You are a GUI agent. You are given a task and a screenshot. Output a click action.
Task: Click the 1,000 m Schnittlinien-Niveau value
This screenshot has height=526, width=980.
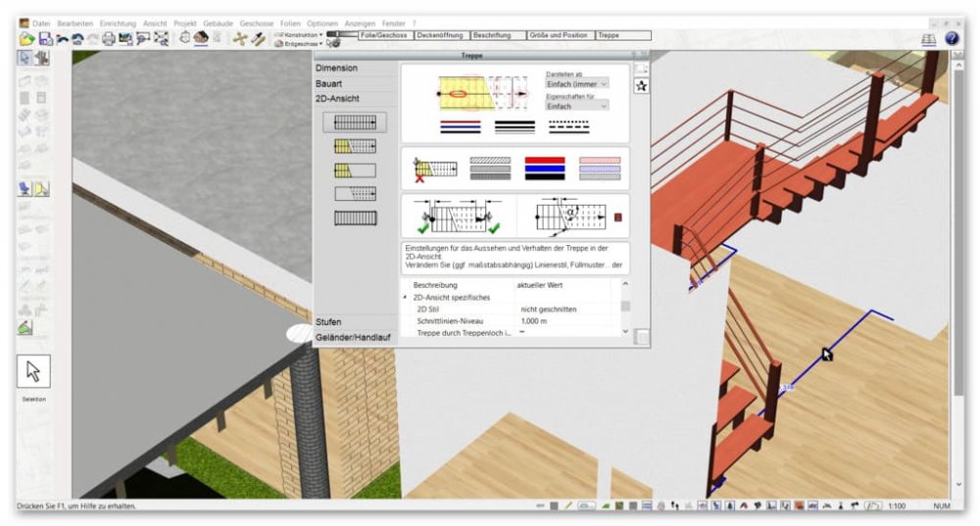[533, 321]
